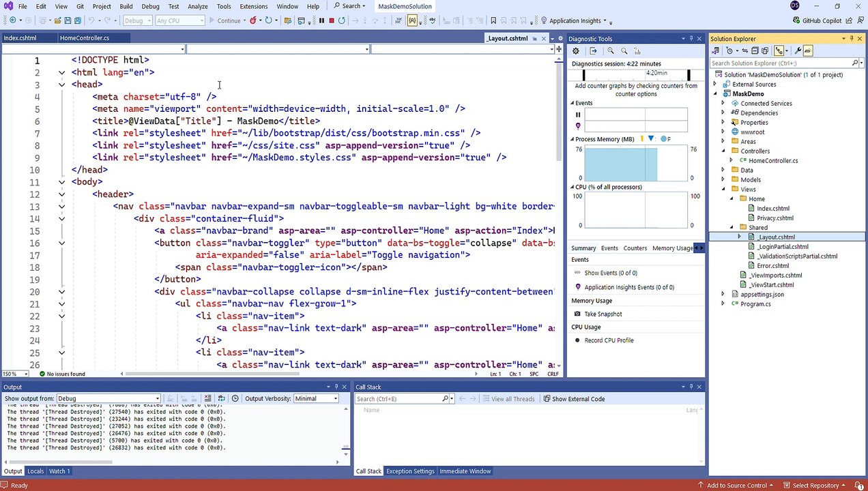Click the Solution Explorer search magnifier icon
868x491 pixels.
click(854, 63)
